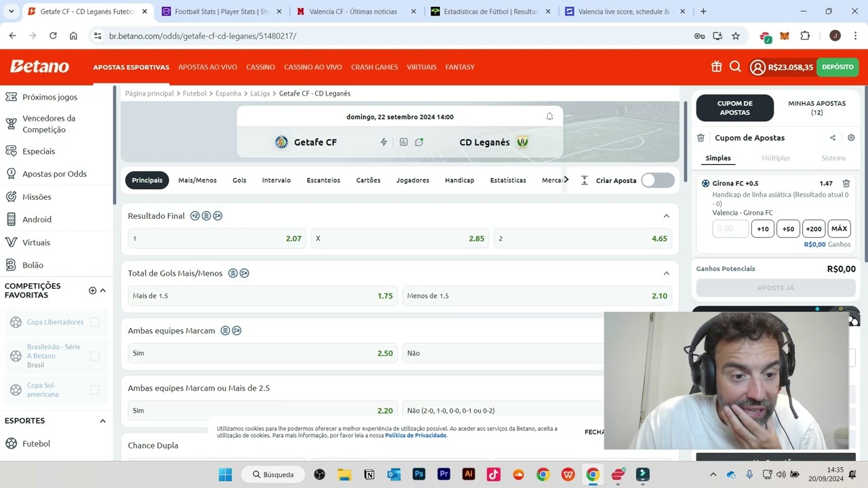Open the user account avatar icon
Screen dimensions: 868x488
point(757,67)
